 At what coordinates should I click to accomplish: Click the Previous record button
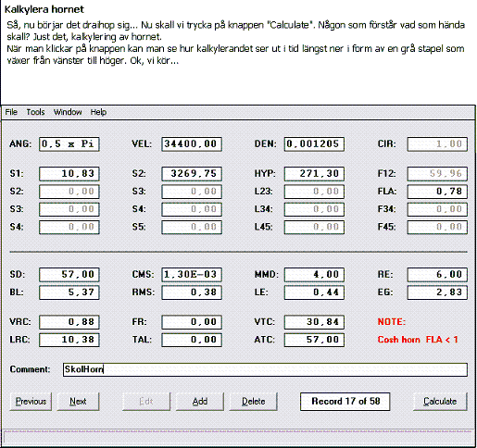point(31,402)
